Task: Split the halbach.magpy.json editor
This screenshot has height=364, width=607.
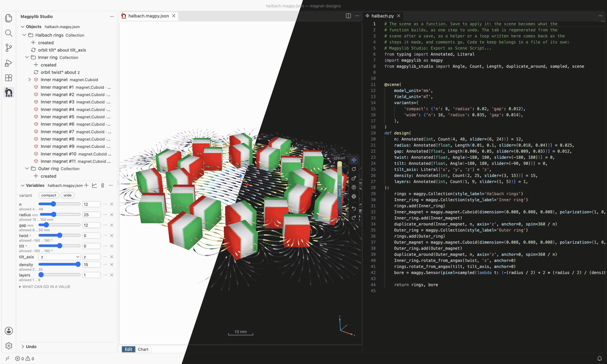Action: point(348,16)
